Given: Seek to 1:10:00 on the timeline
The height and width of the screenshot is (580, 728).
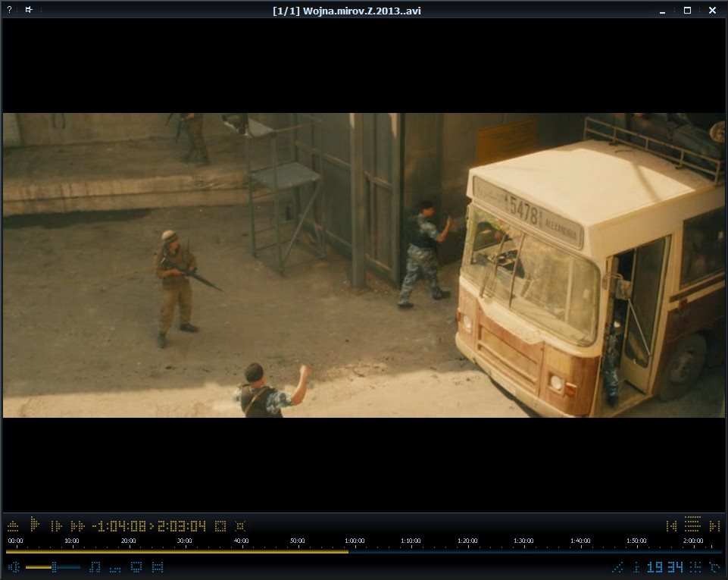Looking at the screenshot, I should [x=411, y=541].
